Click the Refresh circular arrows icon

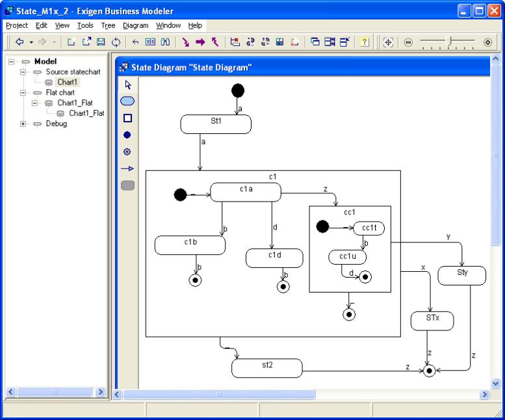[116, 42]
